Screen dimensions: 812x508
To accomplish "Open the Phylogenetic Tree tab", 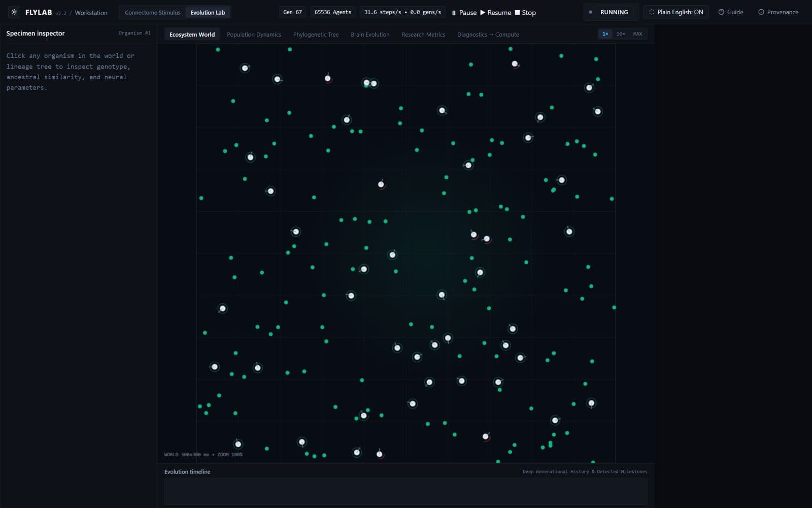I will tap(316, 35).
